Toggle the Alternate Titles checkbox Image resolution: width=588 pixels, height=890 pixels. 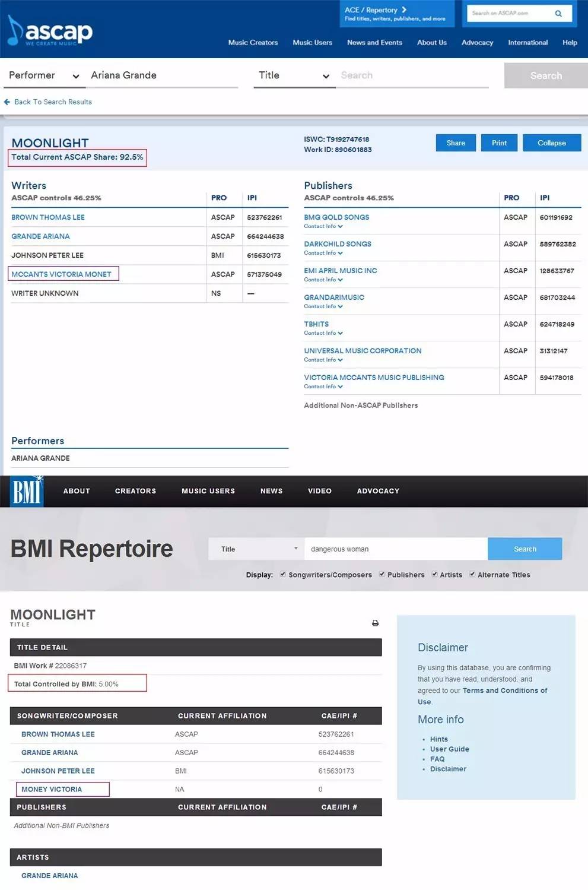(x=472, y=574)
